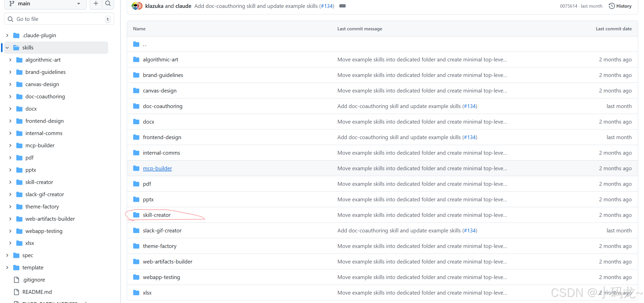Viewport: 644px width, 303px height.
Task: Click the README.md file icon in sidebar
Action: (x=17, y=292)
